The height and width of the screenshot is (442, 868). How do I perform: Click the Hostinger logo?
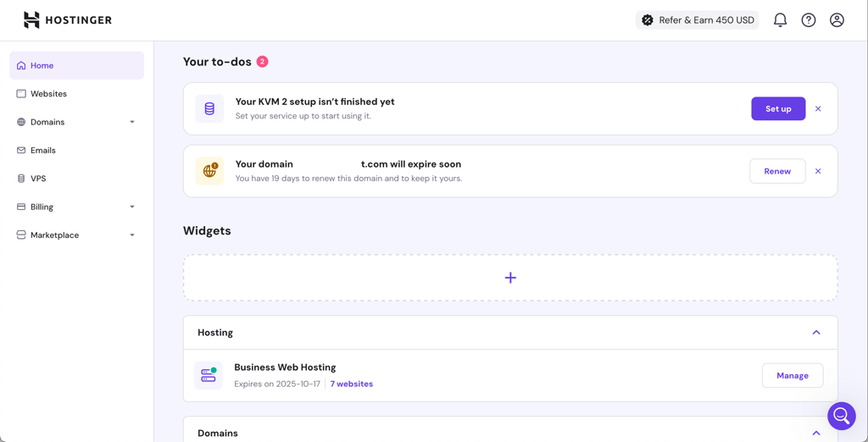(x=68, y=20)
